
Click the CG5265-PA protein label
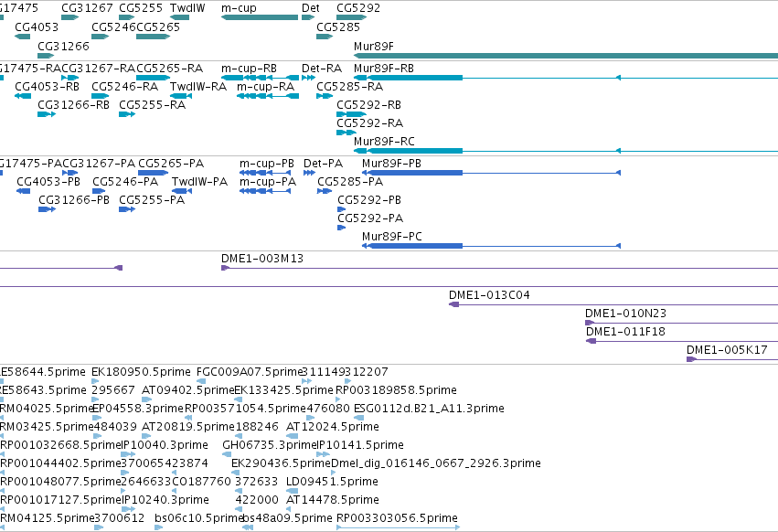(x=171, y=164)
